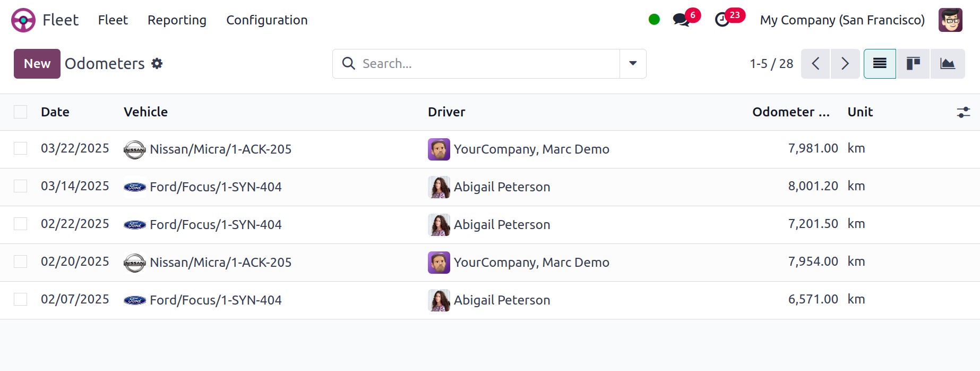Tick the select-all header checkbox
980x371 pixels.
21,112
